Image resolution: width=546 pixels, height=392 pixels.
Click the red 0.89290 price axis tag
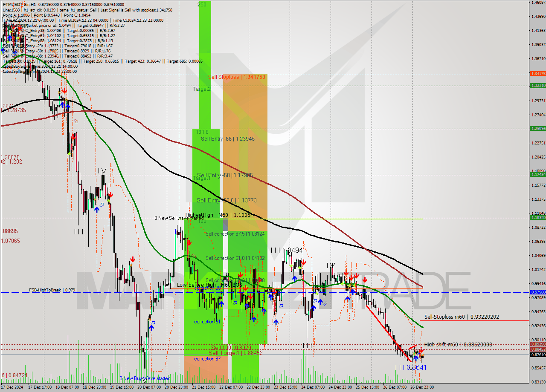(537, 344)
